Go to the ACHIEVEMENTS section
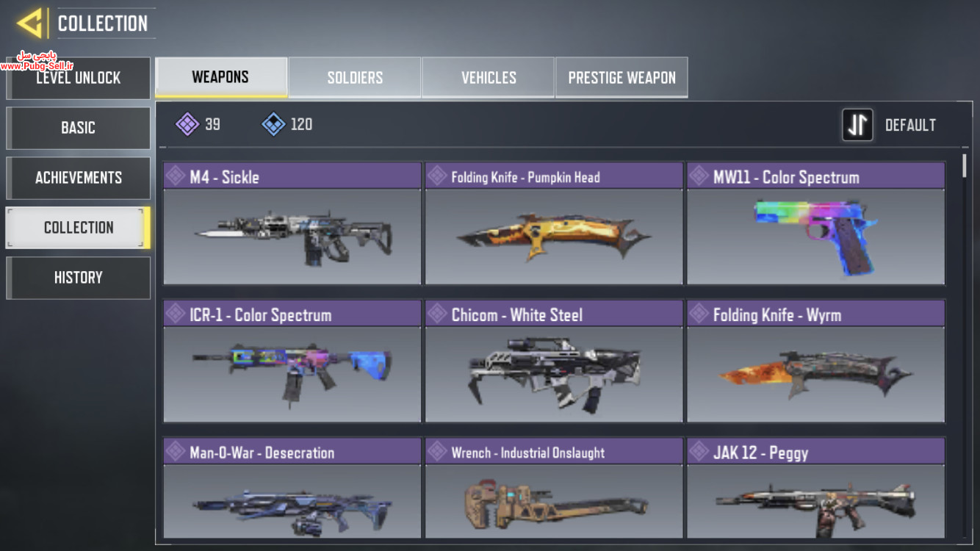Viewport: 980px width, 551px height. pos(78,178)
